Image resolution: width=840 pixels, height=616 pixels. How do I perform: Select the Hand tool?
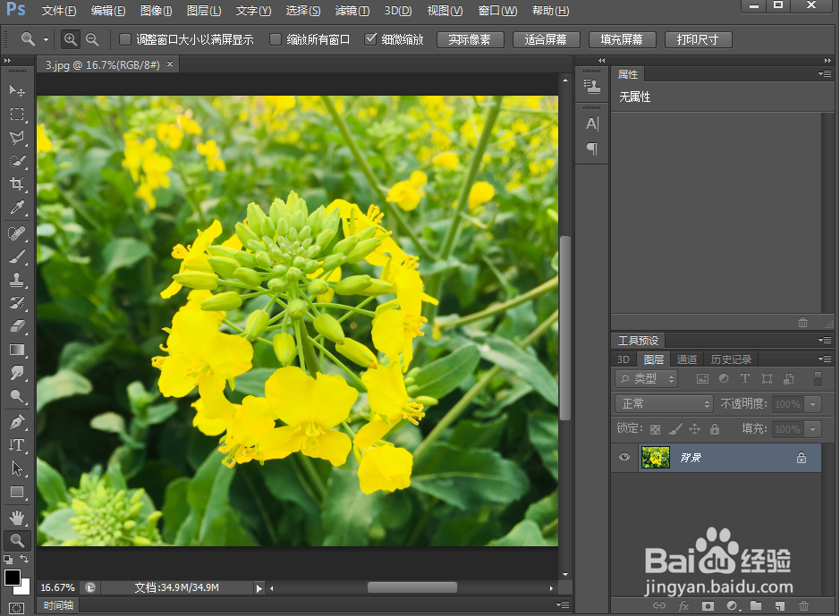[x=16, y=517]
